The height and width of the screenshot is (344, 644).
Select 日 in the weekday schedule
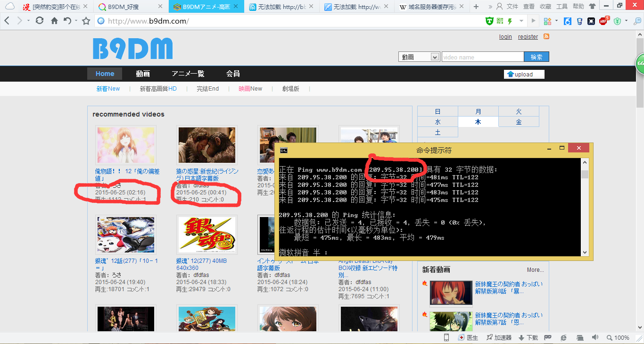(438, 111)
